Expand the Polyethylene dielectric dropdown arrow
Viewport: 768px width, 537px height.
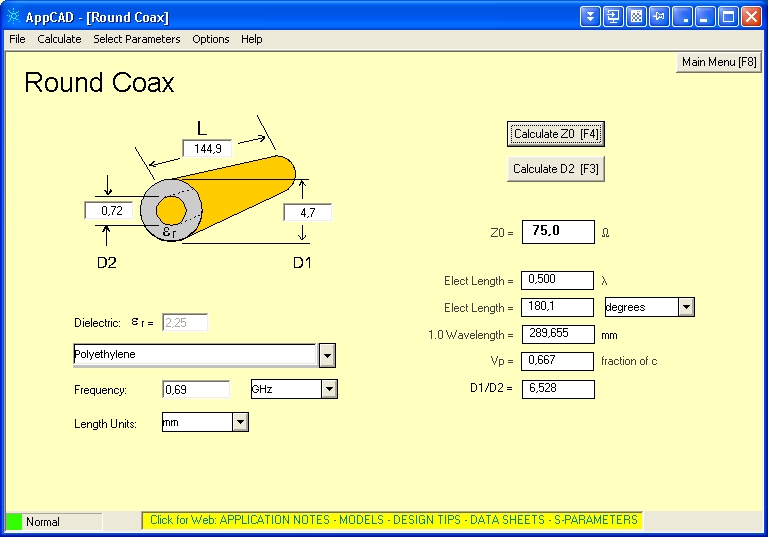click(x=327, y=356)
